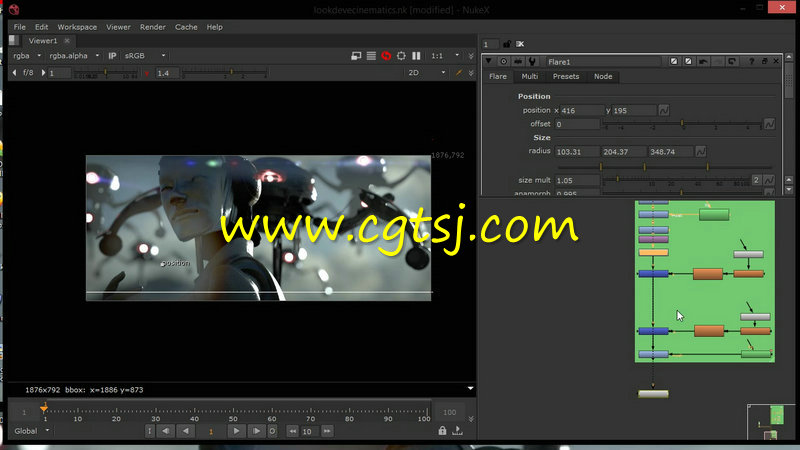800x450 pixels.
Task: Adjust the size mult slider
Action: click(676, 180)
